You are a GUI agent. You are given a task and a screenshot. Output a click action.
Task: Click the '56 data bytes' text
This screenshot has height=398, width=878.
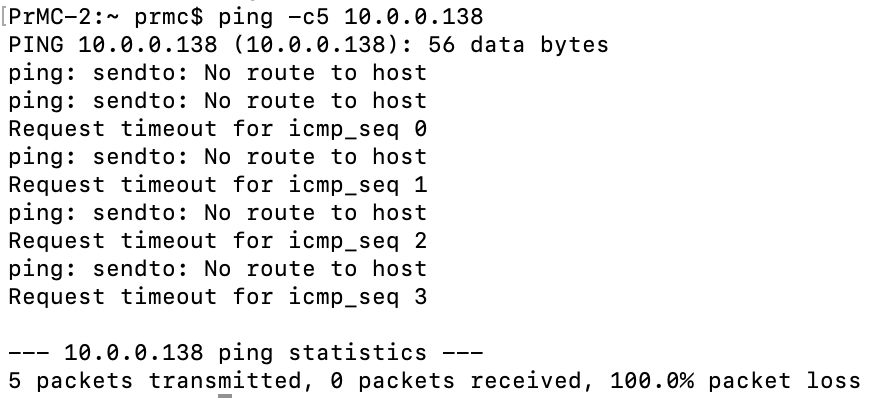pyautogui.click(x=518, y=45)
